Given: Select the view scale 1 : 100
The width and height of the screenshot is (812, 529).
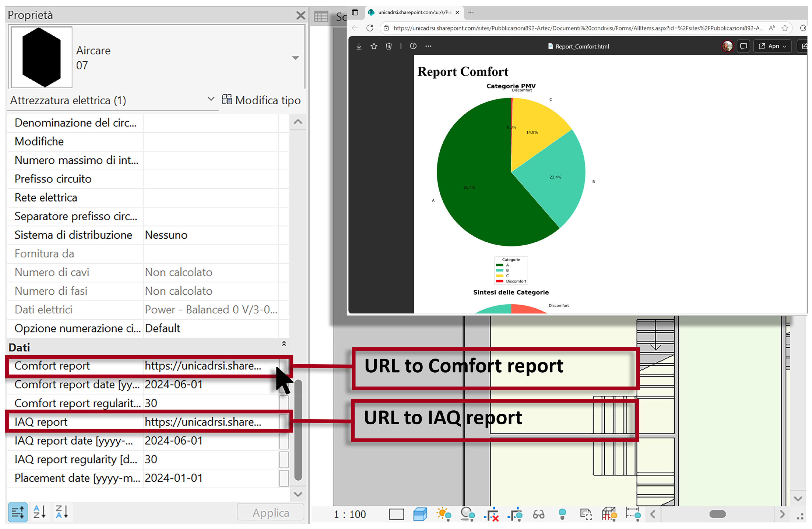Looking at the screenshot, I should click(x=350, y=514).
